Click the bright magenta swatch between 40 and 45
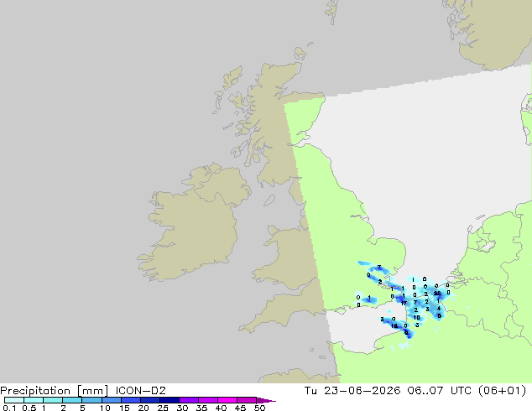 (x=227, y=400)
